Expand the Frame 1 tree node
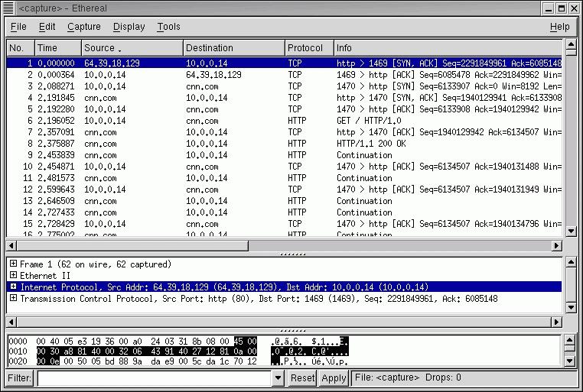Screen dimensions: 583x392 13,264
